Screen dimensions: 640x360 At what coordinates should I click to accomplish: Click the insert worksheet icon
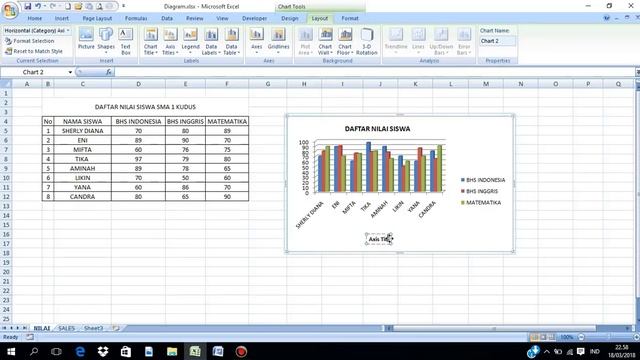(x=116, y=328)
